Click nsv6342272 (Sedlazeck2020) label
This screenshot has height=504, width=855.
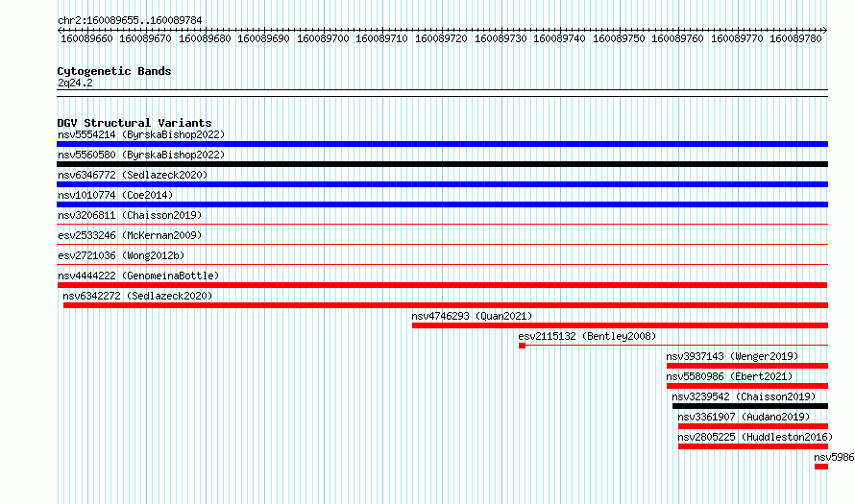pyautogui.click(x=137, y=296)
